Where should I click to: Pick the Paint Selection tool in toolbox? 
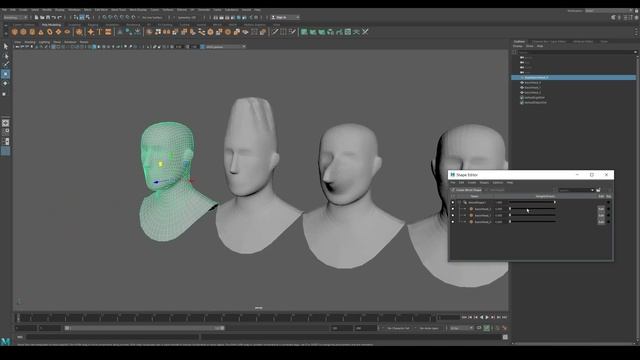pos(6,65)
